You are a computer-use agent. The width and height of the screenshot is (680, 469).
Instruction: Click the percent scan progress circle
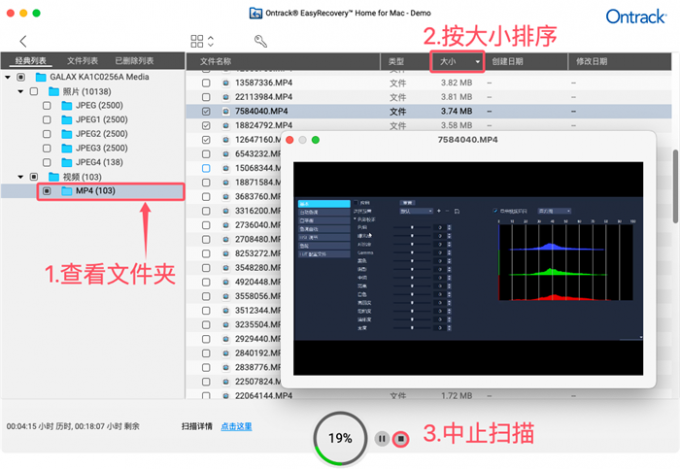[340, 438]
